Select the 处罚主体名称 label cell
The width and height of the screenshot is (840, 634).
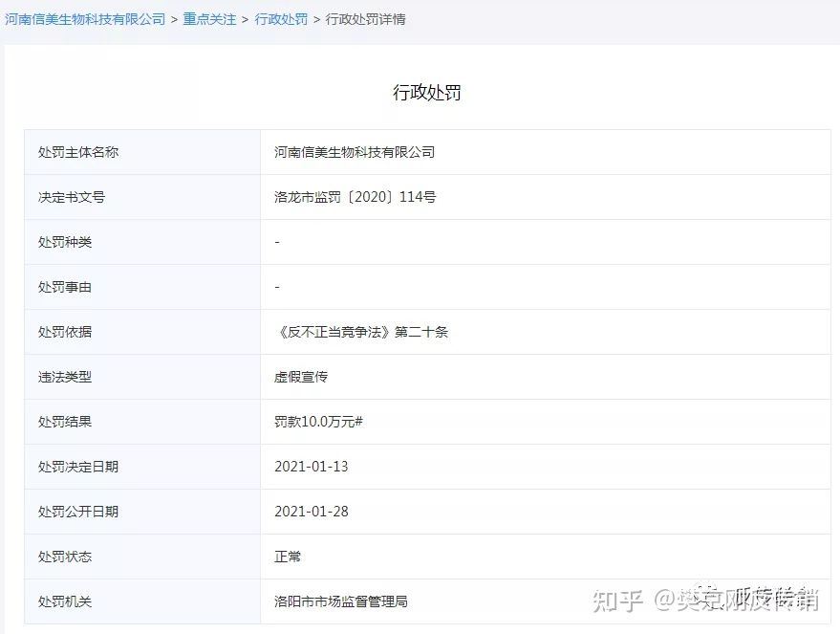pos(142,152)
